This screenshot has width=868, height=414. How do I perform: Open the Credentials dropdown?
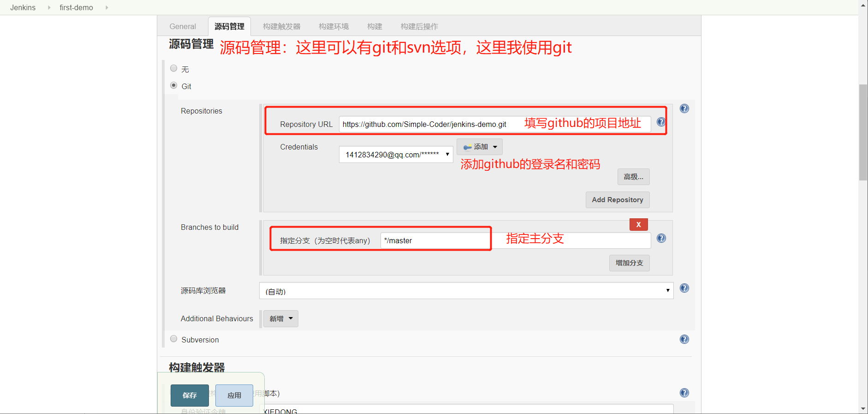[396, 154]
